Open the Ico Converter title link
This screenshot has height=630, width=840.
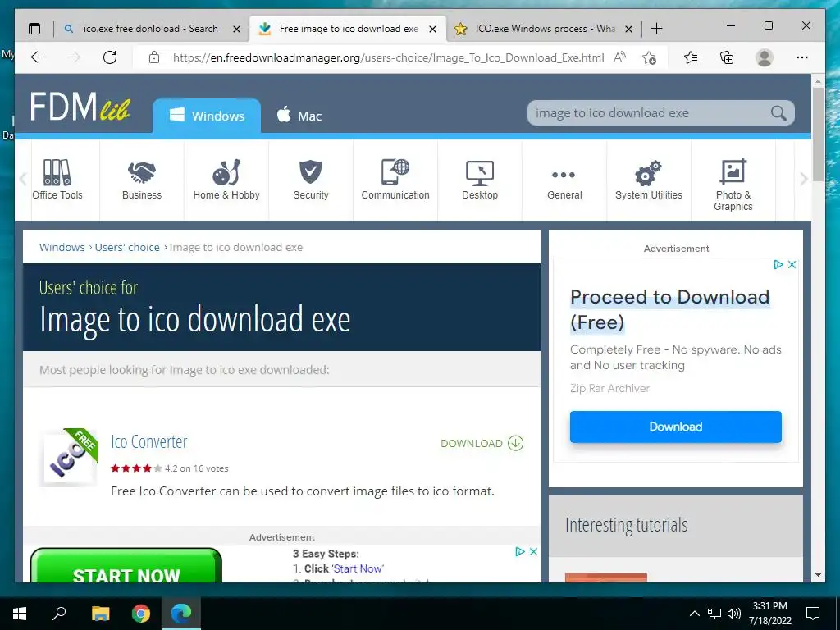tap(149, 441)
